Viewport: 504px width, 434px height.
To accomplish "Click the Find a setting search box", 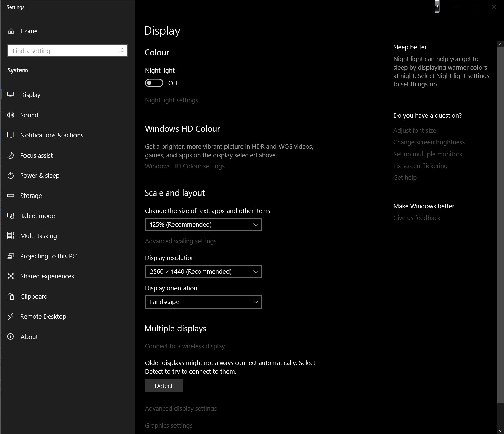I will 65,51.
